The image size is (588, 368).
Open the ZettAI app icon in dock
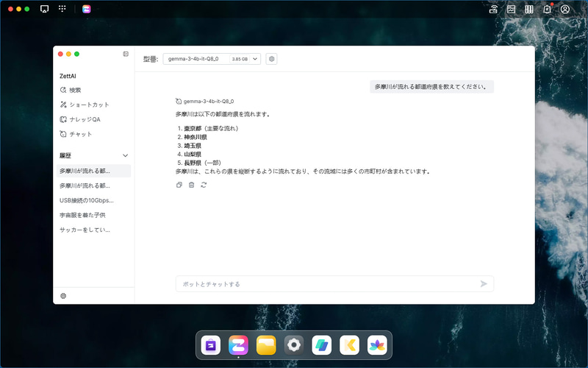(238, 345)
